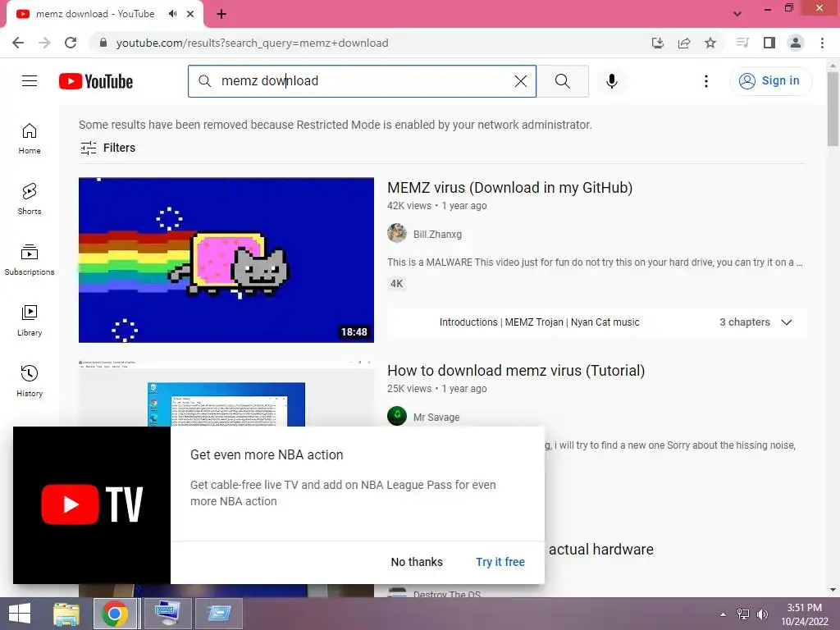This screenshot has width=840, height=630.
Task: Click the network tray icon
Action: click(x=743, y=614)
